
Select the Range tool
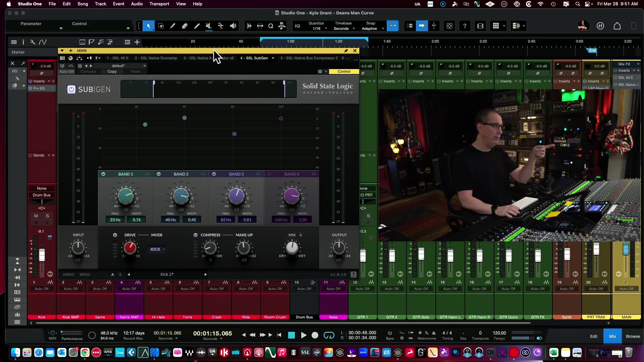pos(161,26)
